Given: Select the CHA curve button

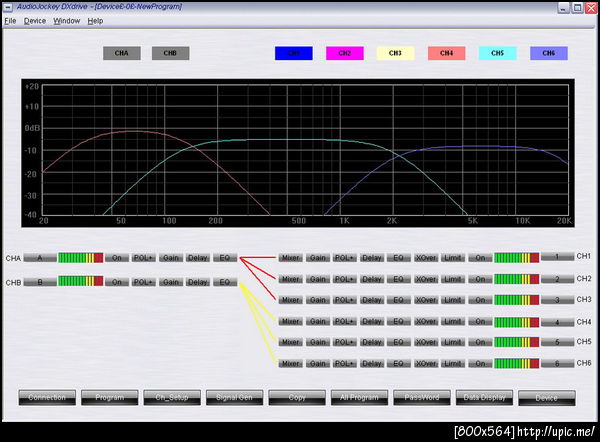Looking at the screenshot, I should pyautogui.click(x=122, y=53).
